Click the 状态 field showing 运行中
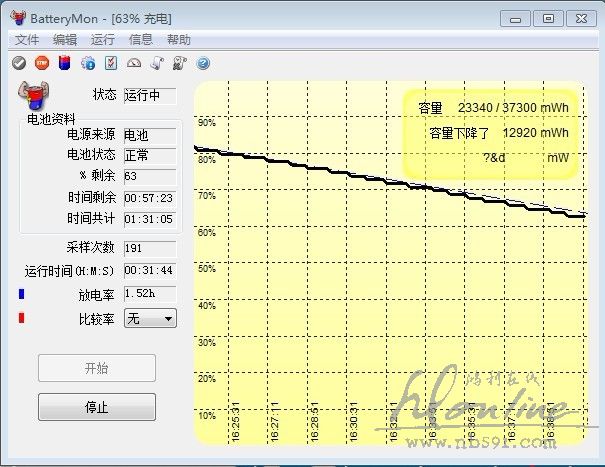This screenshot has height=467, width=605. tap(150, 95)
